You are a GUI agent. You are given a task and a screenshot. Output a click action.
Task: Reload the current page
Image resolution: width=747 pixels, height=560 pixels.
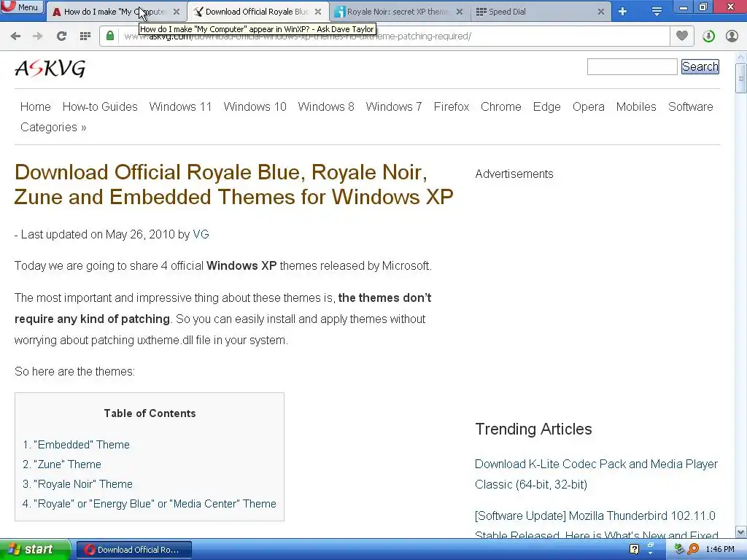click(x=61, y=36)
